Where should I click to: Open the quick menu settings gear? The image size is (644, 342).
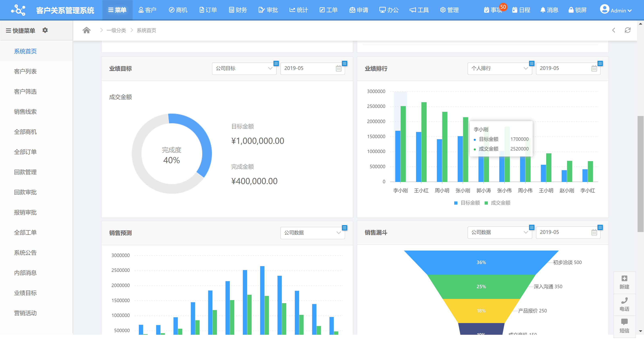coord(45,30)
